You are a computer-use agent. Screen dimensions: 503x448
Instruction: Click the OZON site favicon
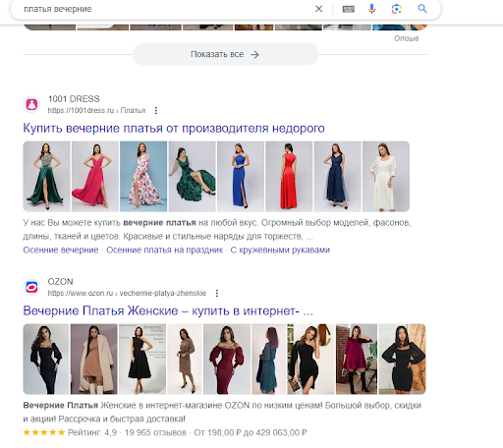point(31,288)
